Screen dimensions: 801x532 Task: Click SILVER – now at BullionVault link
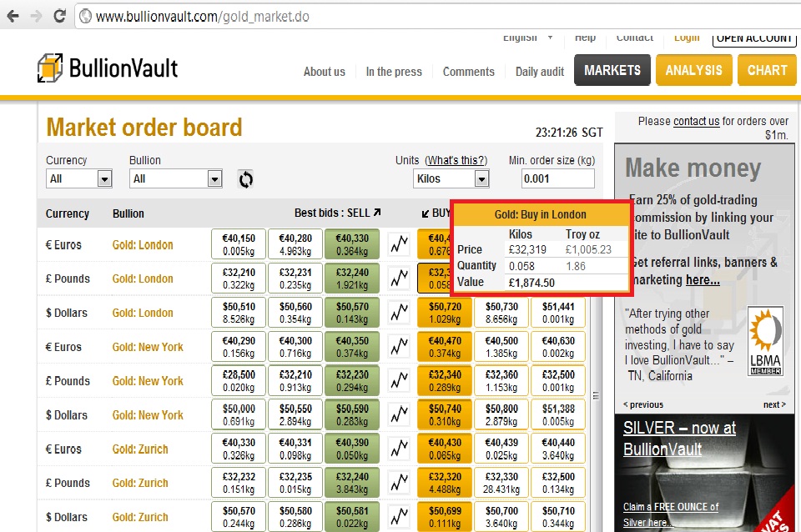click(679, 438)
